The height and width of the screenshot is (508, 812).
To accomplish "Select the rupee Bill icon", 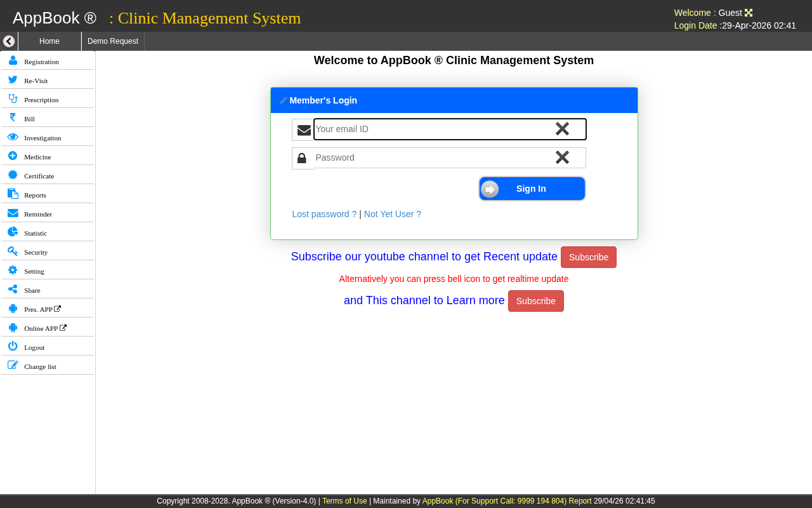I will tap(13, 117).
